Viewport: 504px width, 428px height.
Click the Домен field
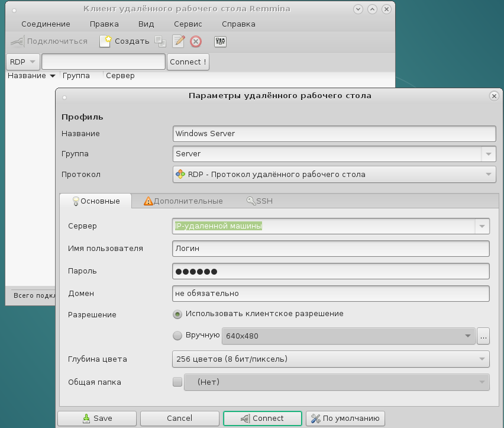[x=331, y=294]
